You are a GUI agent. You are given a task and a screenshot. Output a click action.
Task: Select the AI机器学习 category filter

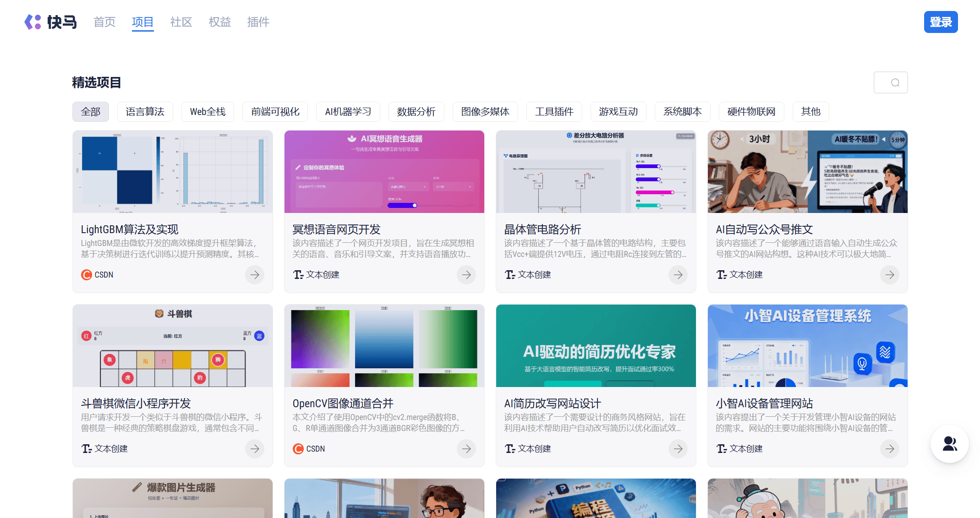[x=348, y=111]
